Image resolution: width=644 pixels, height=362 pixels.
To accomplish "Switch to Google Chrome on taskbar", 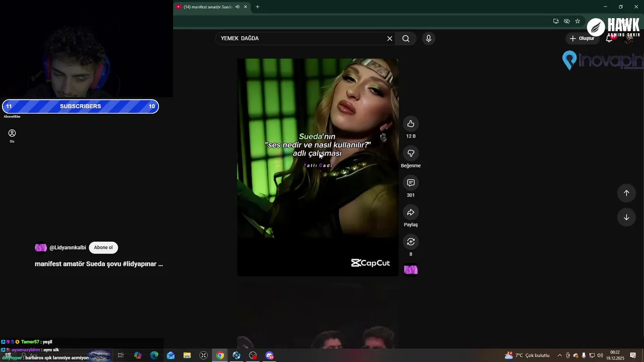I will [220, 355].
